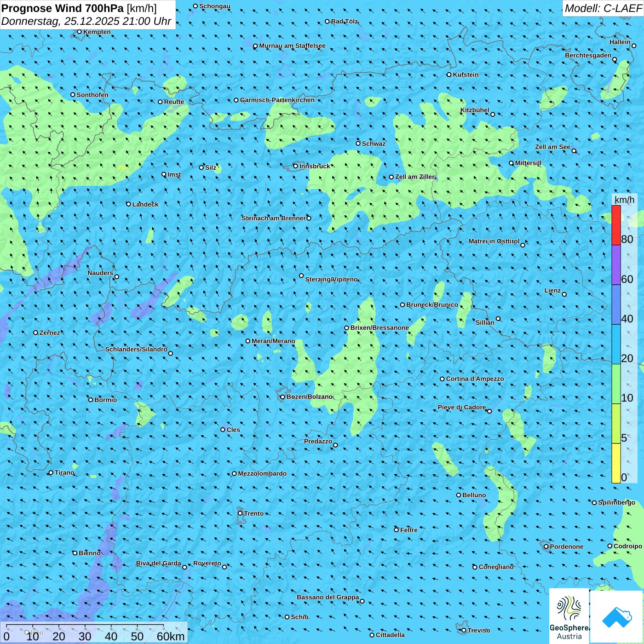644x644 pixels.
Task: Click the Bienno label
Action: coord(90,553)
